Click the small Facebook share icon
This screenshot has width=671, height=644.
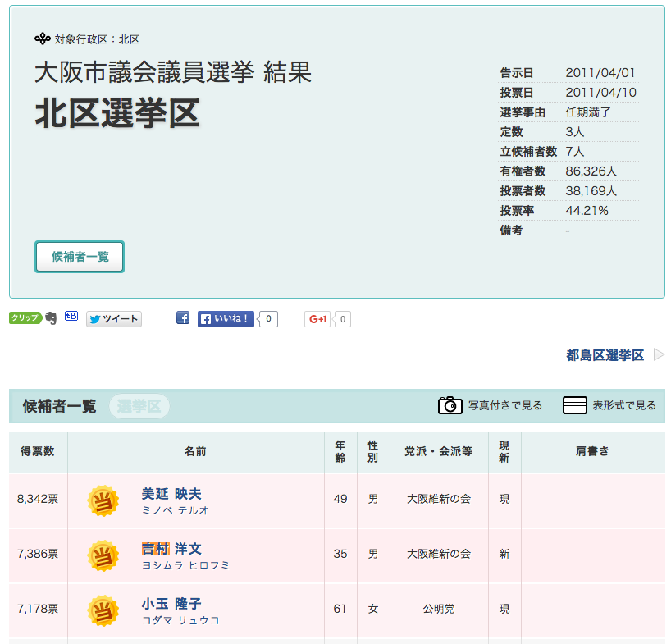tap(183, 318)
